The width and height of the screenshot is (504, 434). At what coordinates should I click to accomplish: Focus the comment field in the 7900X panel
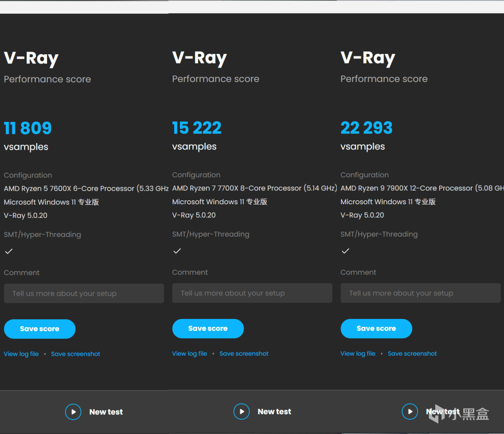[x=420, y=293]
